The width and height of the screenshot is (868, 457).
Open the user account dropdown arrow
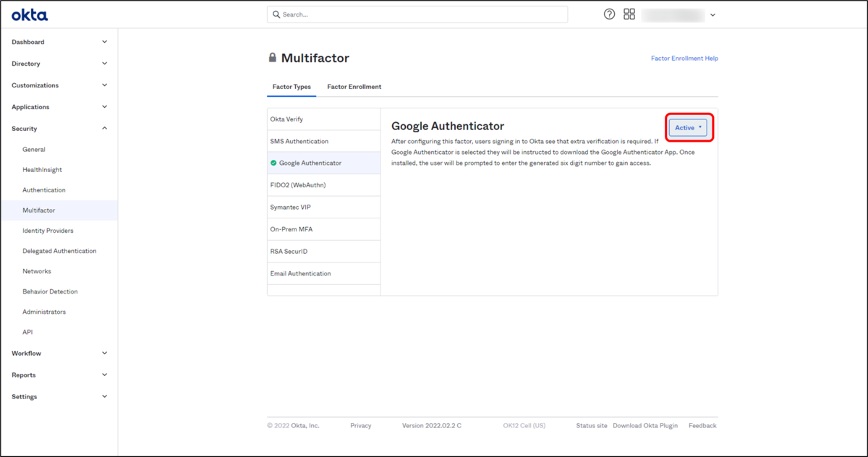(712, 15)
